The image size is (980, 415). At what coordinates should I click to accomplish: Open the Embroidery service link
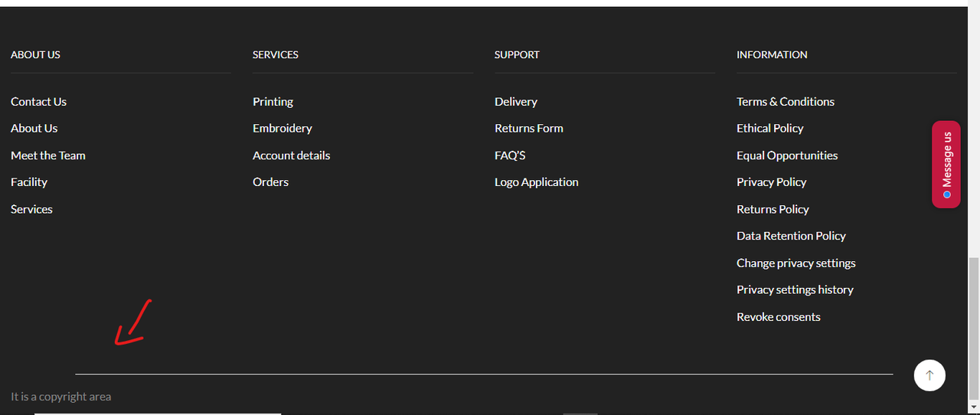coord(283,129)
